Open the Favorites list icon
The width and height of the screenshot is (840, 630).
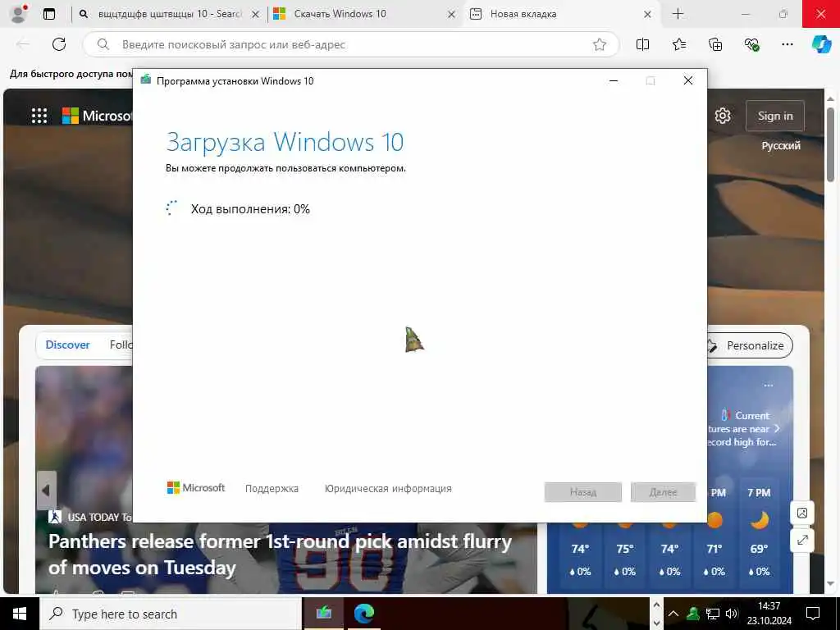click(x=678, y=44)
